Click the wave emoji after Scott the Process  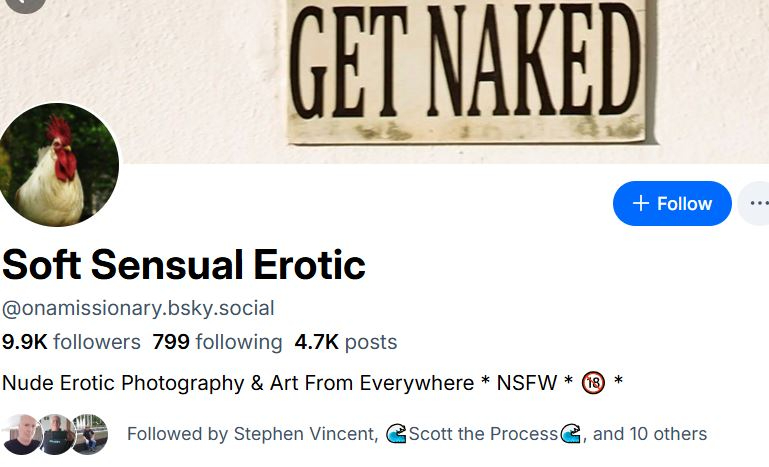pos(571,434)
